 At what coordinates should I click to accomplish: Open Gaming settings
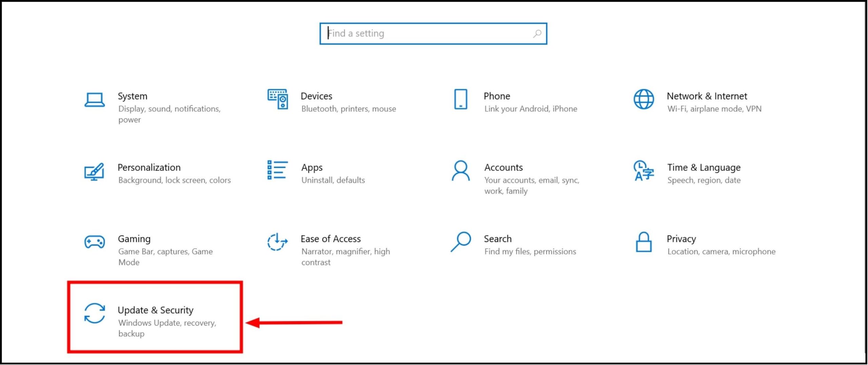(134, 239)
